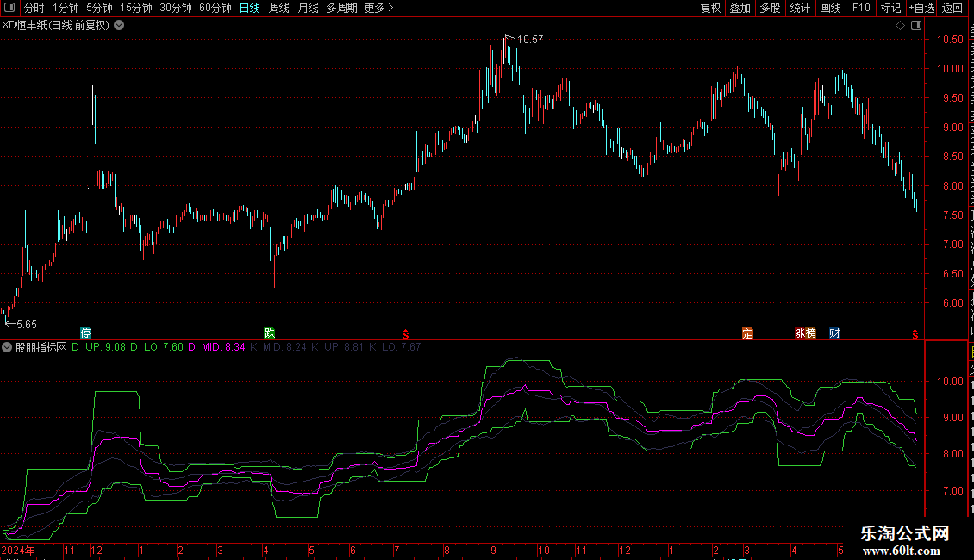The image size is (974, 560).
Task: Click the blue 财 financial marker
Action: (834, 333)
